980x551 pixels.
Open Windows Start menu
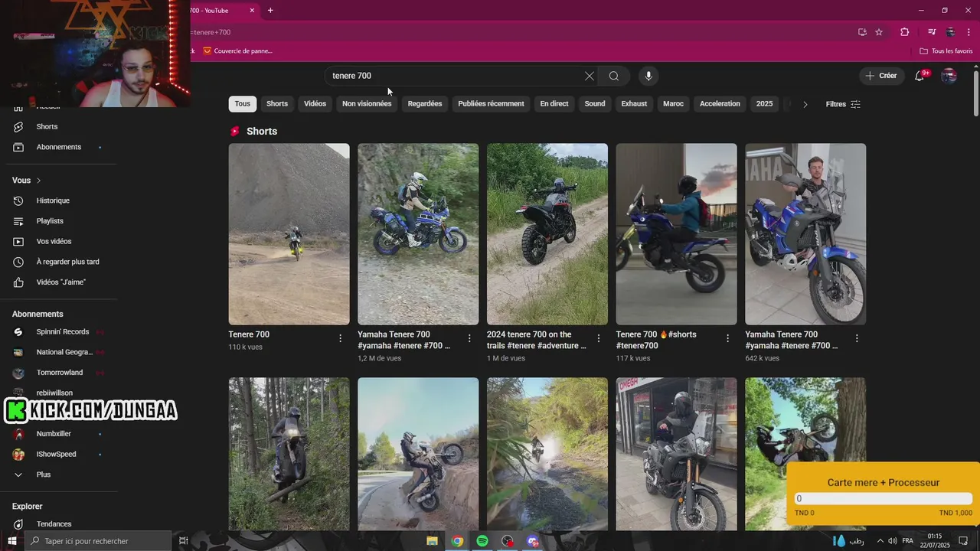click(x=11, y=541)
